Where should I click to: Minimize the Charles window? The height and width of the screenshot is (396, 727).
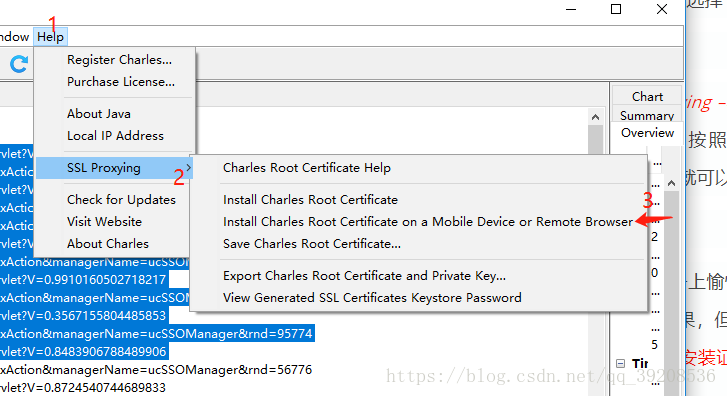(x=571, y=9)
